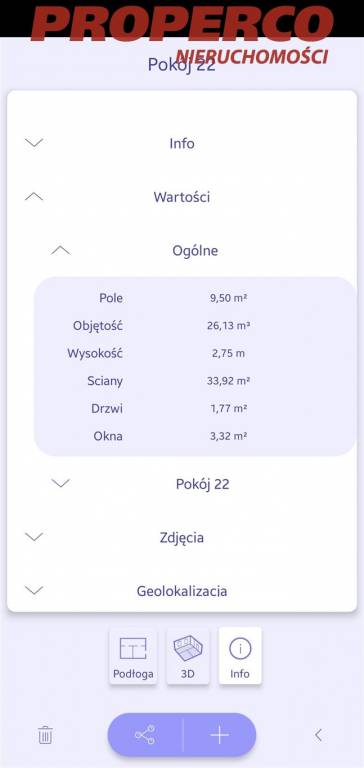
Task: Collapse the Wartości section chevron
Action: [x=34, y=197]
